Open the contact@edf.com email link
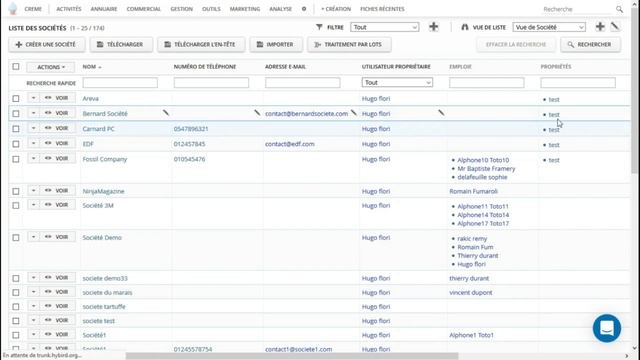640x360 pixels. (x=289, y=144)
